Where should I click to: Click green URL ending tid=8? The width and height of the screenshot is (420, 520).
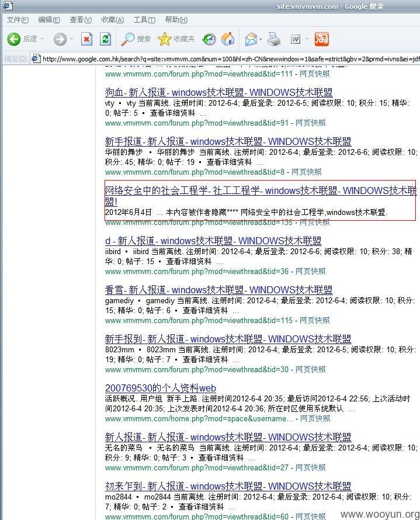(x=195, y=172)
